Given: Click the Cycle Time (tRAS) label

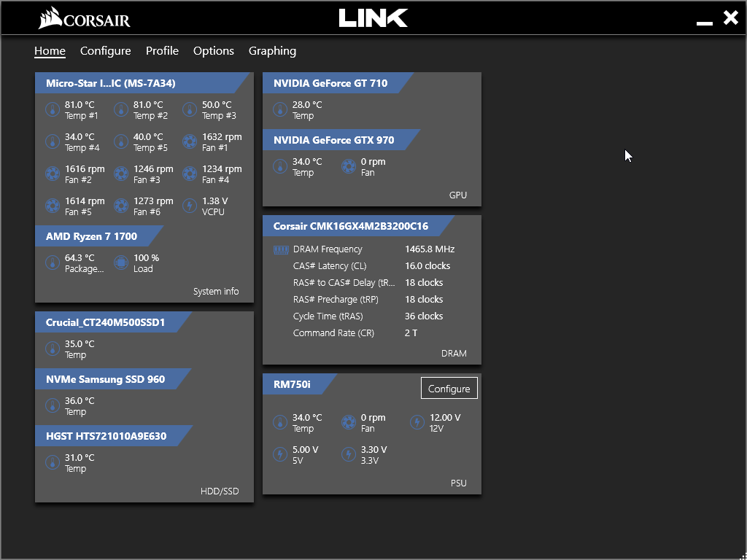Looking at the screenshot, I should point(328,316).
